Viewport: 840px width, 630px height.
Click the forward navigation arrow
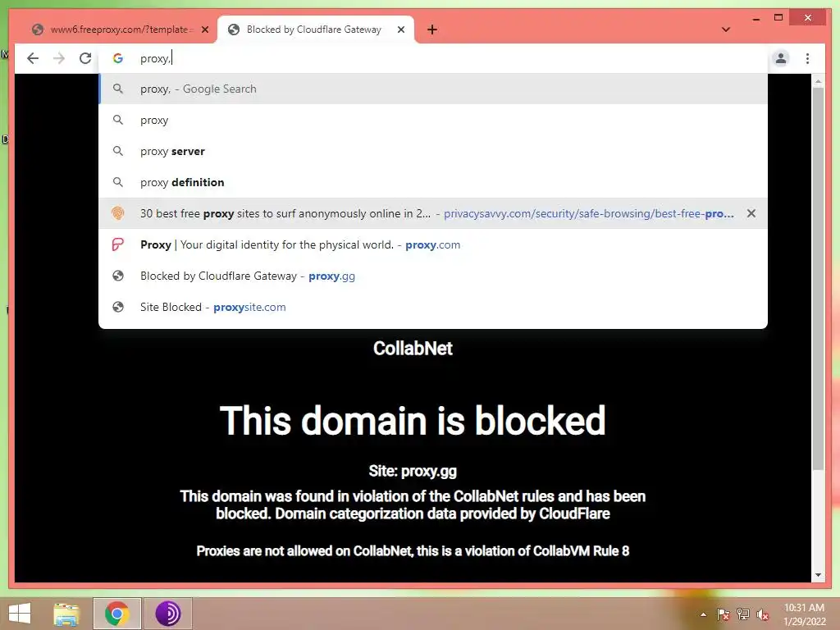(x=59, y=58)
